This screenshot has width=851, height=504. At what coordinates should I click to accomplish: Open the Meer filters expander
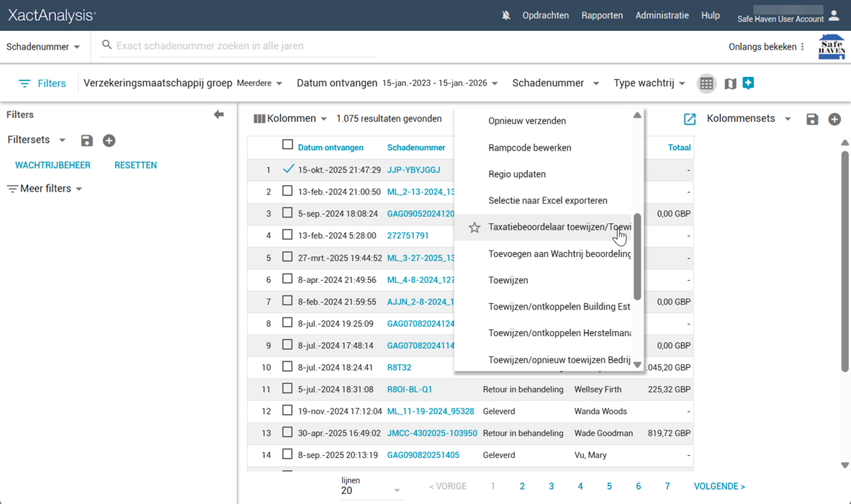pos(45,189)
